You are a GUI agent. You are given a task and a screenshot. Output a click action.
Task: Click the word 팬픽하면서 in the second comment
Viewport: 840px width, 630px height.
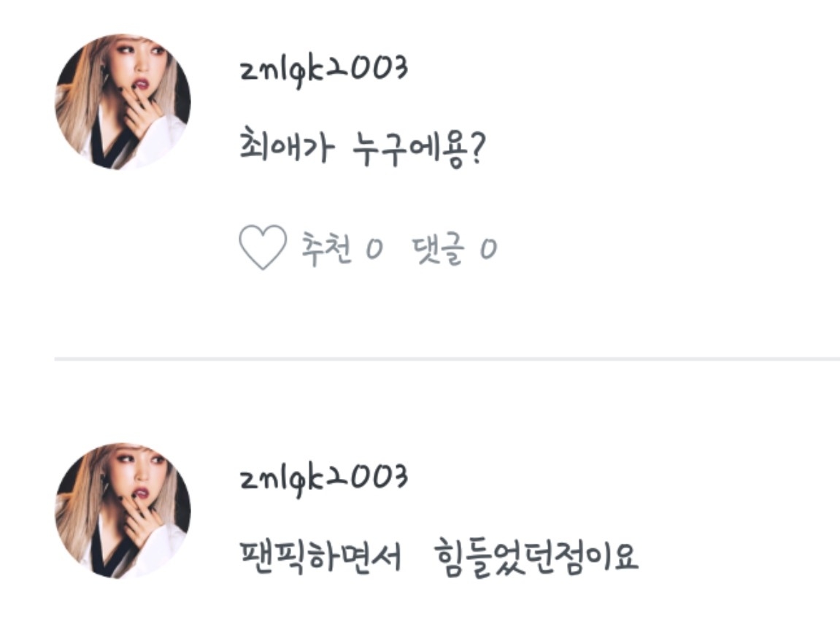click(320, 557)
